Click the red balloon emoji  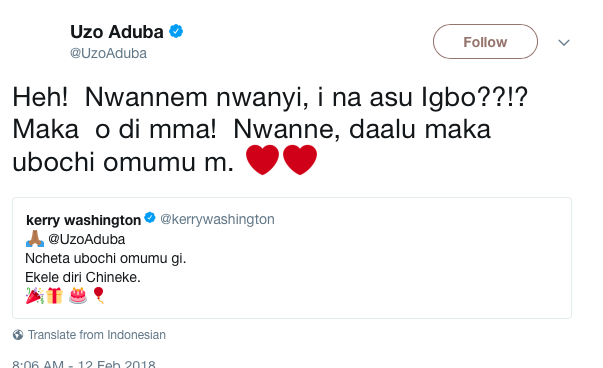point(99,295)
